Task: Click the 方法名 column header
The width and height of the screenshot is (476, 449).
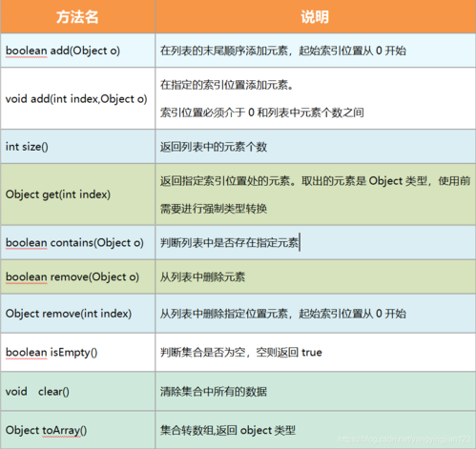Action: pos(78,16)
